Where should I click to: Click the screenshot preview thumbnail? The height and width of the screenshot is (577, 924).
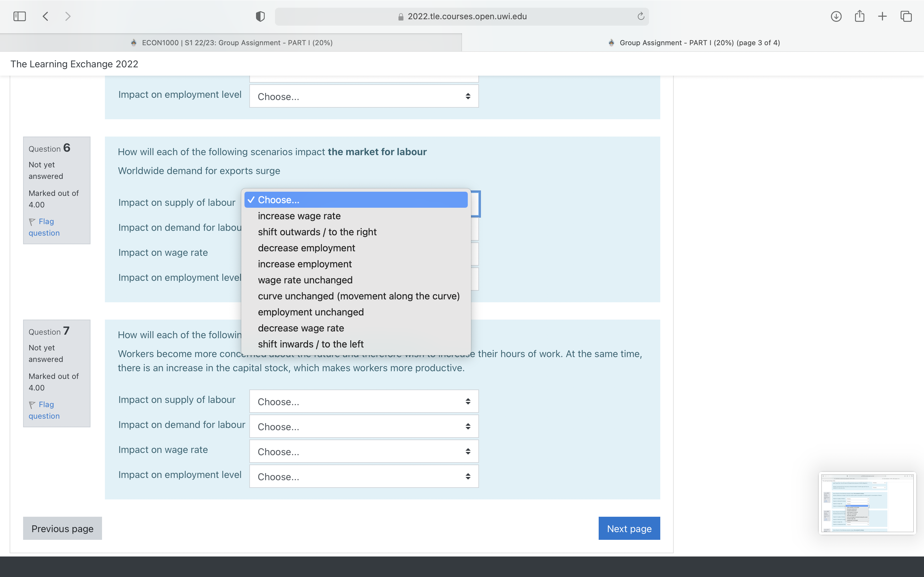[867, 503]
